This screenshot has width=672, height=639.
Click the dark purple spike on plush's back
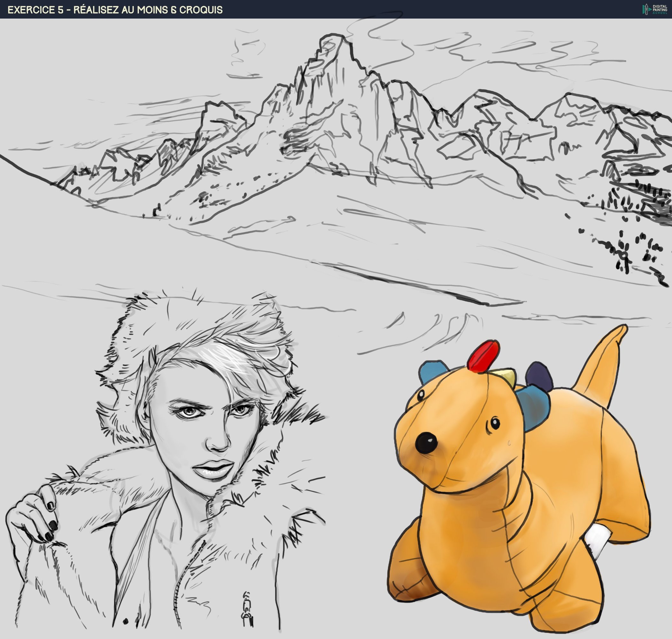tap(539, 376)
